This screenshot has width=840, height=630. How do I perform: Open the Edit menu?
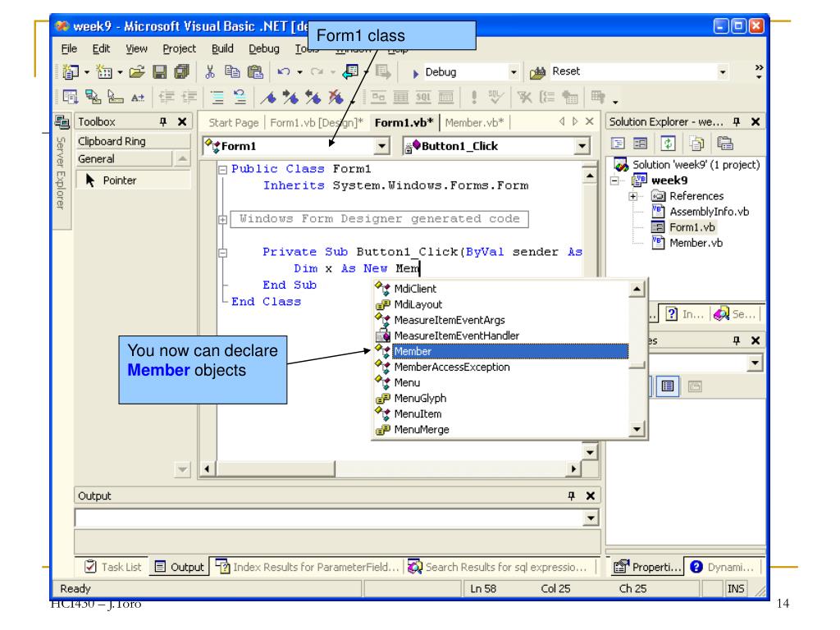101,48
